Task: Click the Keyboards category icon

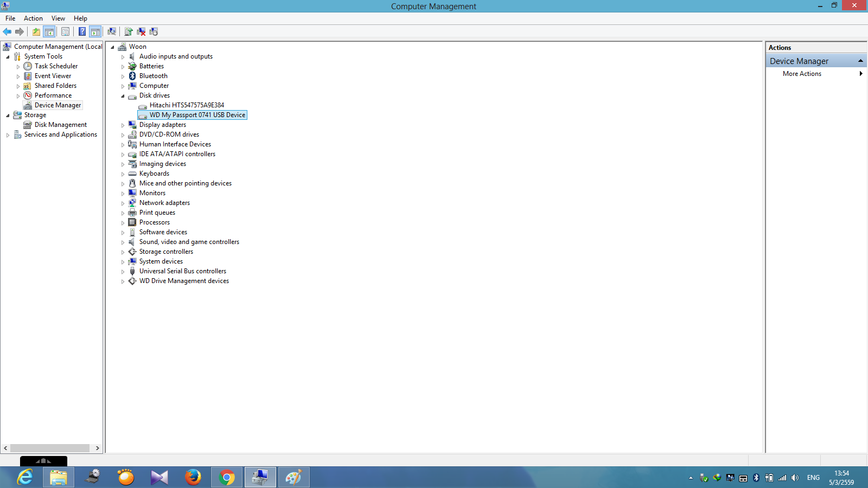Action: coord(132,174)
